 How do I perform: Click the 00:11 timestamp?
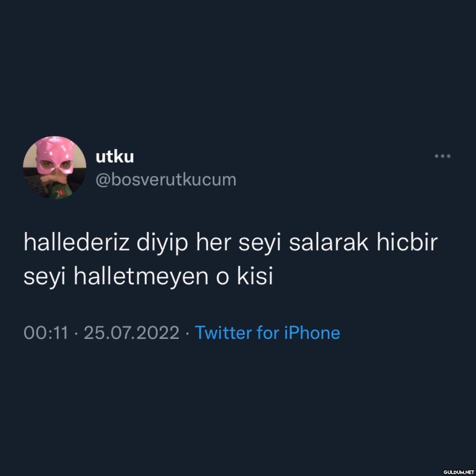(x=46, y=333)
